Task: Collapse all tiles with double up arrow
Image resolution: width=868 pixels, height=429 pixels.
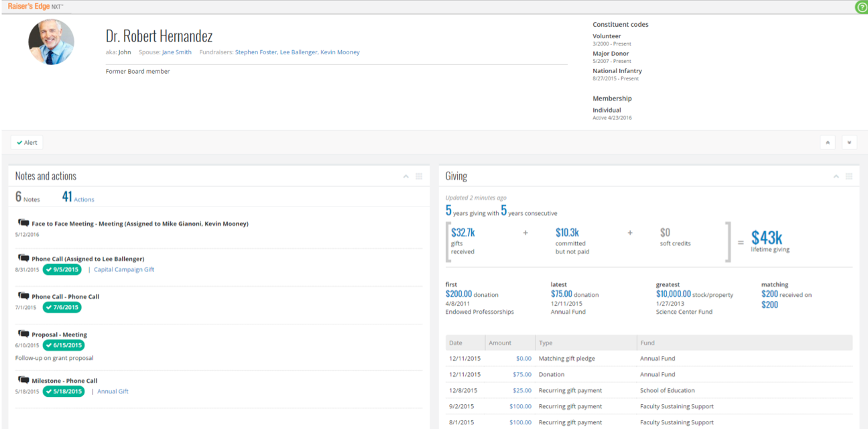Action: pos(828,142)
